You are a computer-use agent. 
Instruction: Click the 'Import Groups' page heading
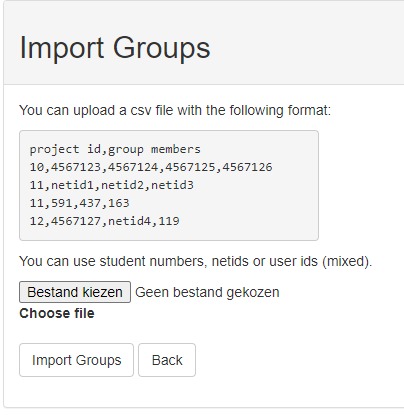click(x=115, y=48)
